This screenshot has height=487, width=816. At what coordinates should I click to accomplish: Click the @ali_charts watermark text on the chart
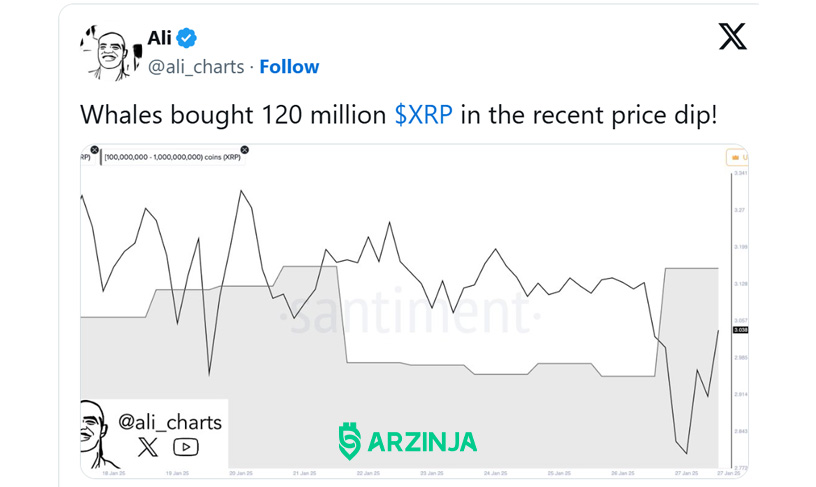pyautogui.click(x=170, y=422)
